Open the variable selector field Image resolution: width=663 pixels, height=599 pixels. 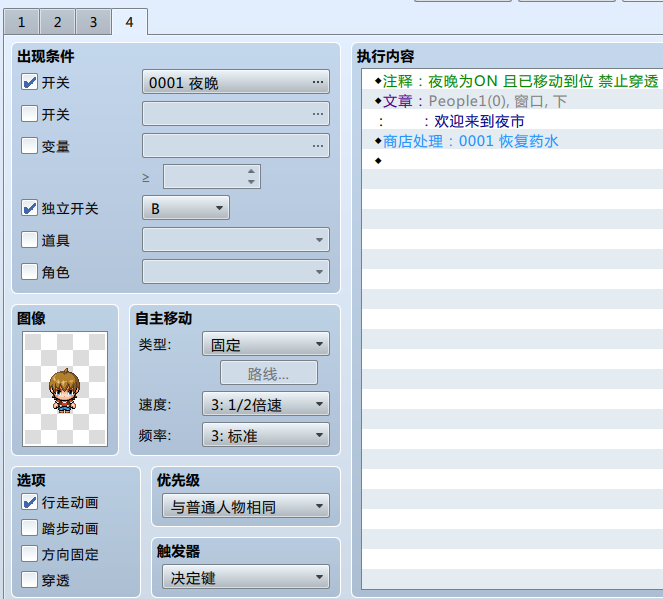(236, 146)
